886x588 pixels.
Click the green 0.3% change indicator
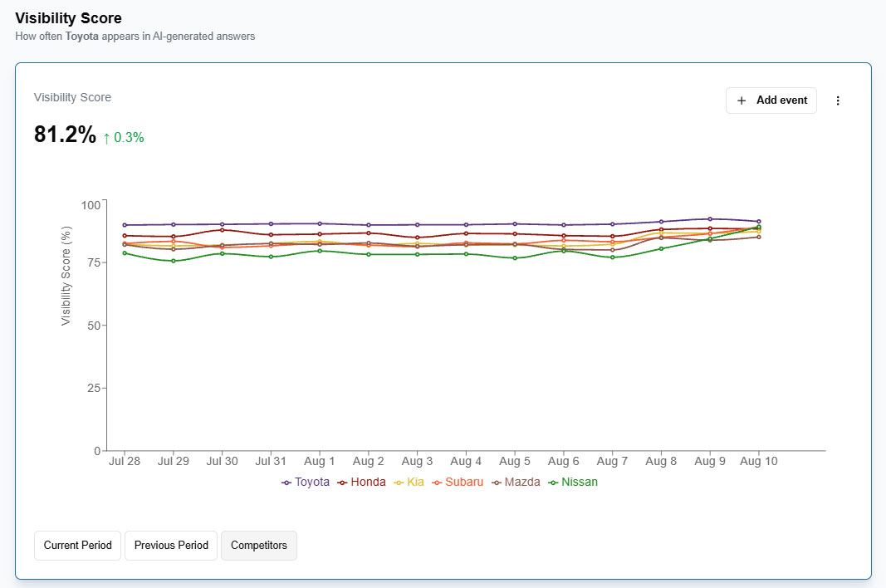pyautogui.click(x=124, y=137)
